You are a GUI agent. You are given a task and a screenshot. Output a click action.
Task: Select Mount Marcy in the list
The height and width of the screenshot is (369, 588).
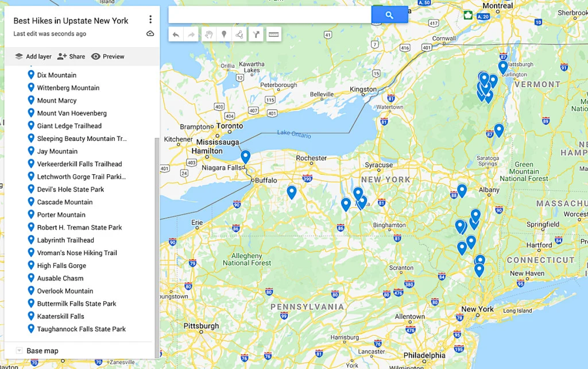[x=57, y=101]
